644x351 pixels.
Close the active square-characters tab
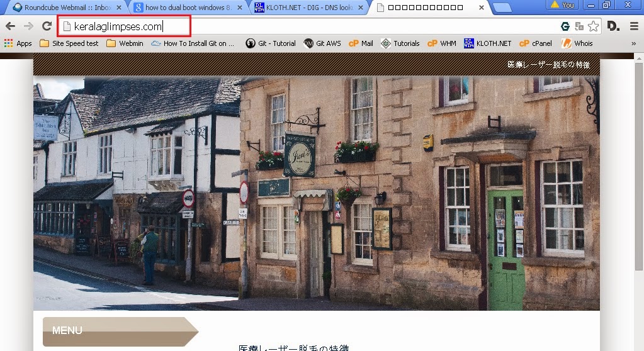tap(482, 8)
